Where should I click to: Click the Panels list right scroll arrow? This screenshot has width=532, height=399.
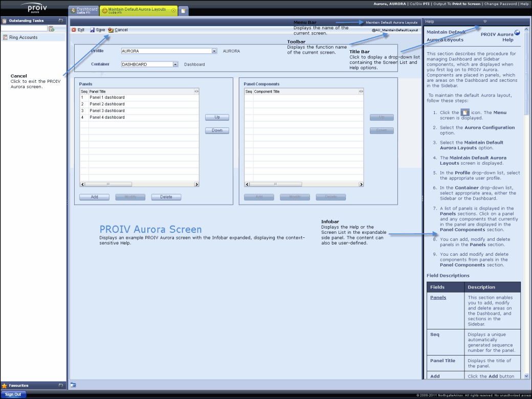[196, 184]
